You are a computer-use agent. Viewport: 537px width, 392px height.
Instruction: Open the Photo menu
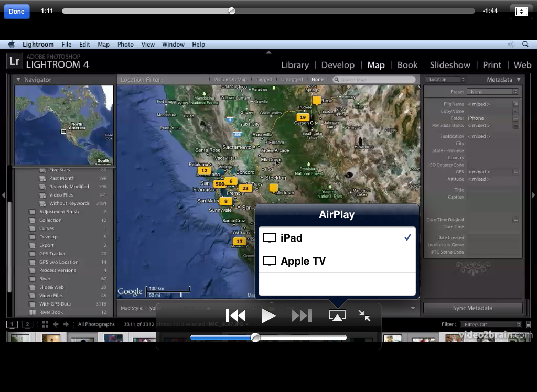[125, 44]
